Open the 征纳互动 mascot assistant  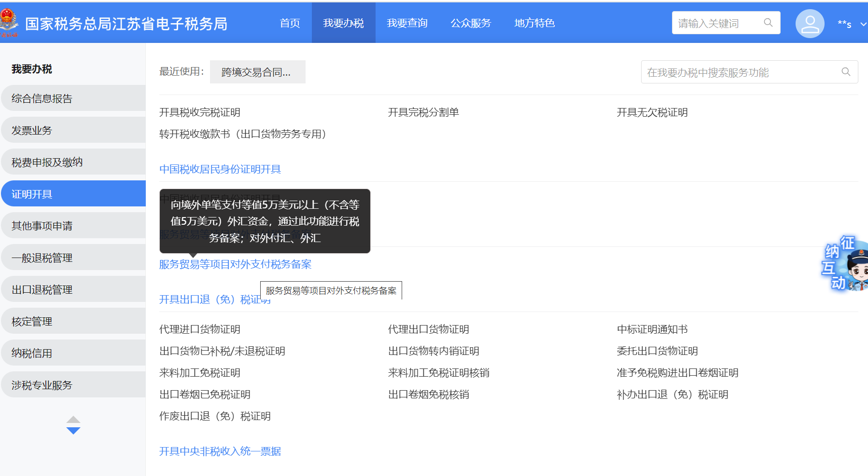click(x=845, y=264)
